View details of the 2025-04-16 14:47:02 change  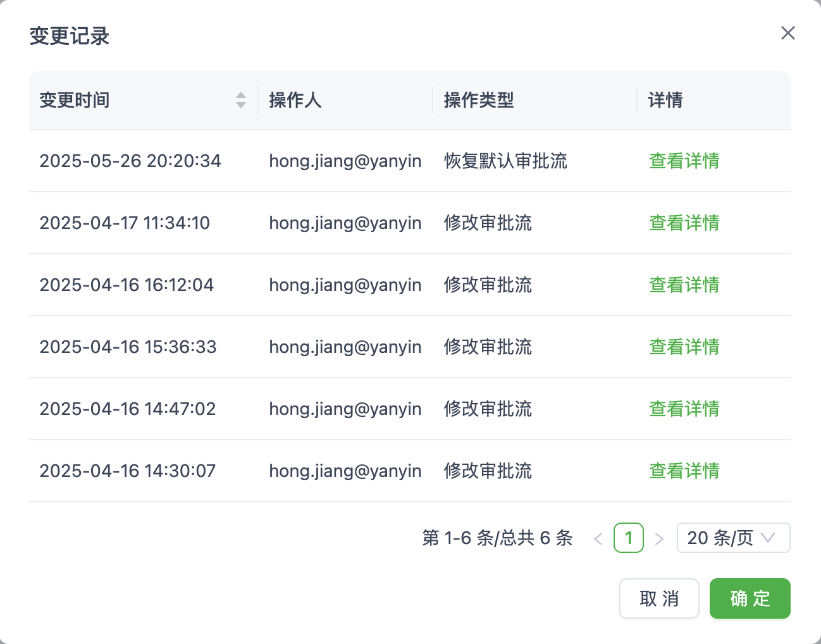684,409
